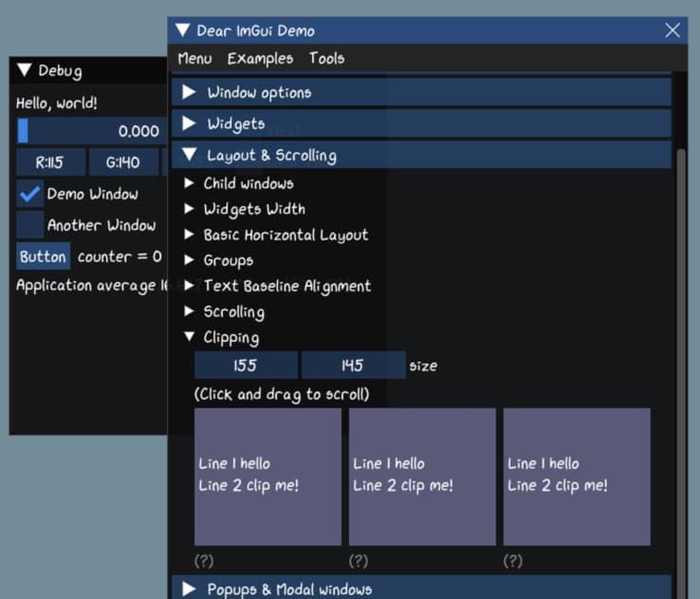700x599 pixels.
Task: Expand the Window options header
Action: 421,92
